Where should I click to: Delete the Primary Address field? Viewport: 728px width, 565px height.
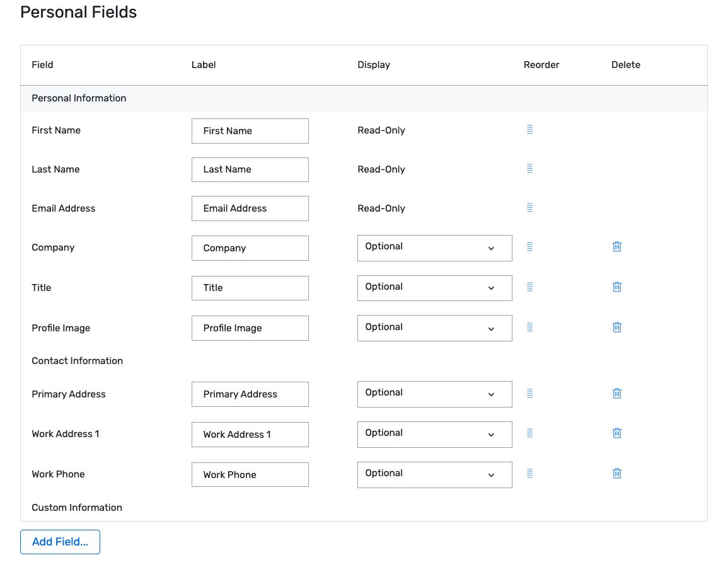pyautogui.click(x=616, y=392)
